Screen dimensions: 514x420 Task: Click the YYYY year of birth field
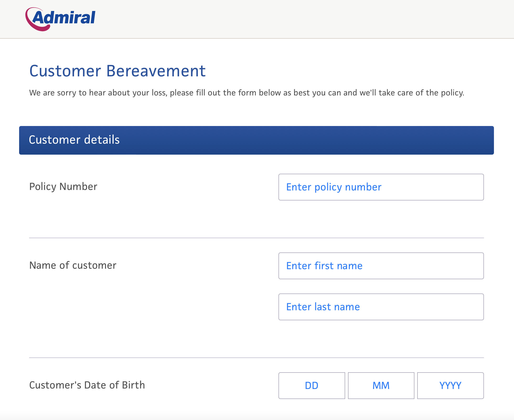coord(450,385)
